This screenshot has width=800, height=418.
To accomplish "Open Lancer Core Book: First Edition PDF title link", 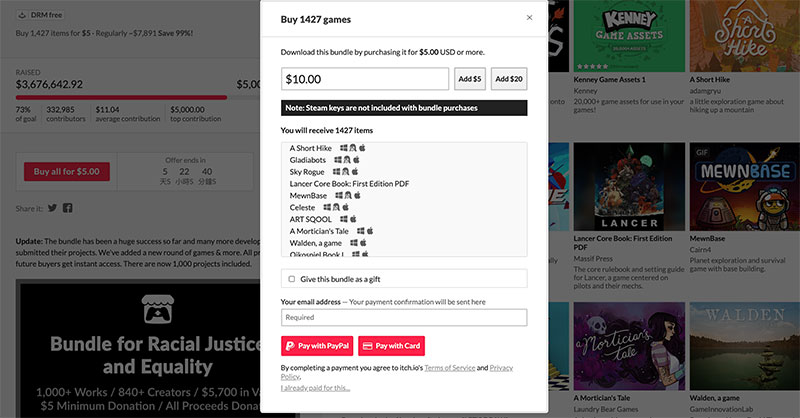I will click(x=622, y=242).
